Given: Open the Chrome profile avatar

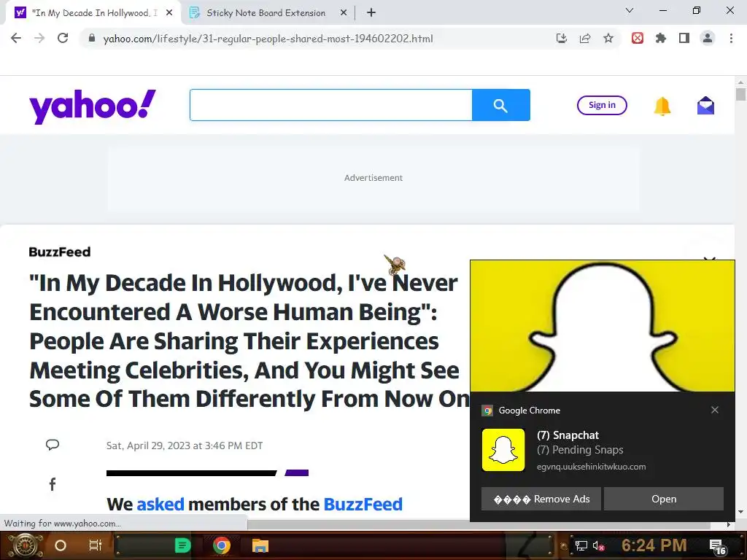Looking at the screenshot, I should point(708,38).
